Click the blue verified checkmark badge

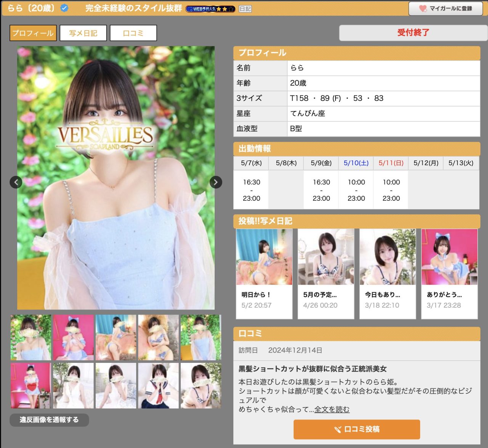(64, 8)
